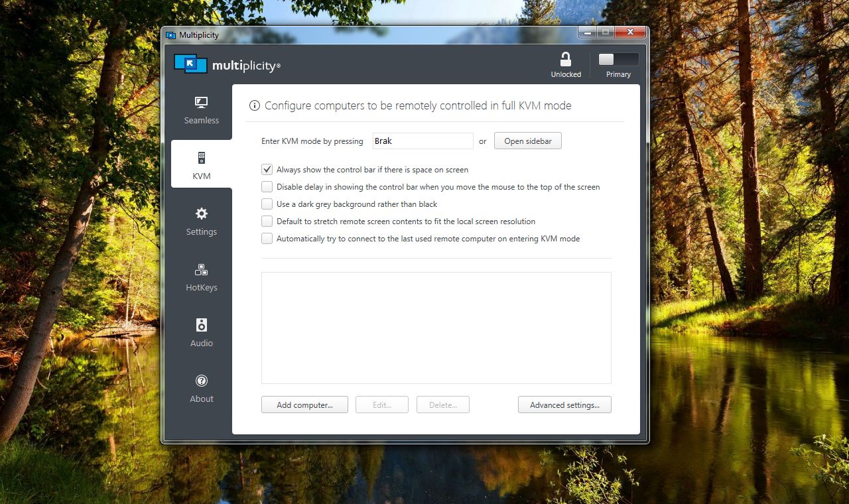This screenshot has height=504, width=849.
Task: Check Default to stretch remote screen contents
Action: point(267,221)
